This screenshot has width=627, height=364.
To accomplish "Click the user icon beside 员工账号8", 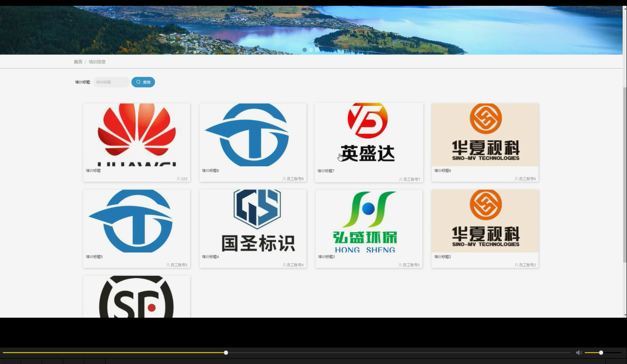I will [x=284, y=179].
